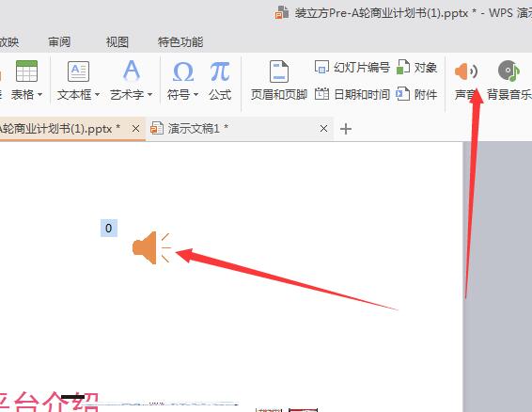Select the orange speaker icon on slide

tap(151, 248)
